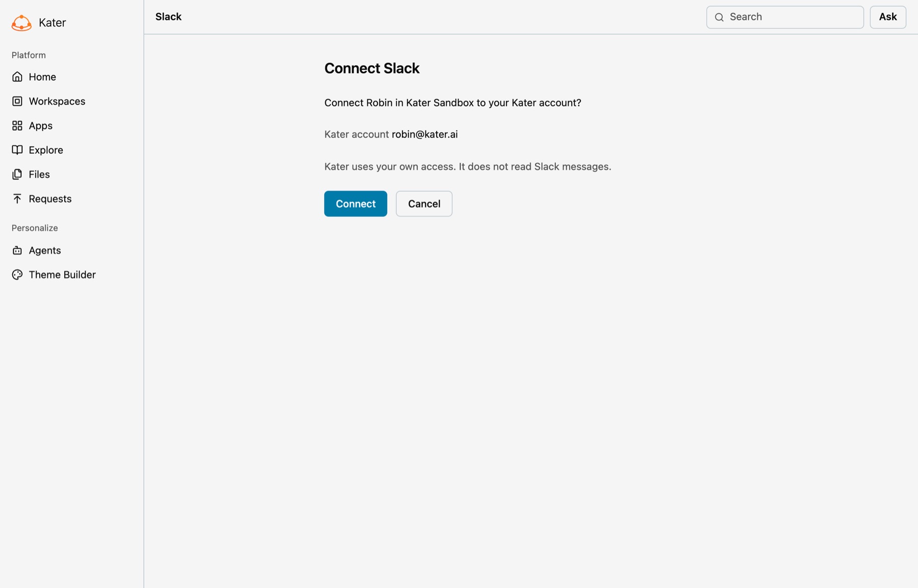This screenshot has width=918, height=588.
Task: Click the Apps grid icon
Action: 17,125
